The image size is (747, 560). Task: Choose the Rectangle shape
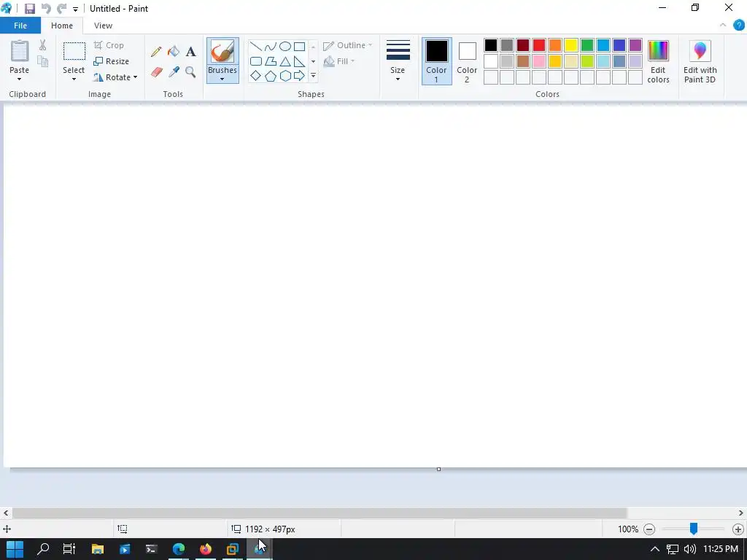[x=300, y=46]
